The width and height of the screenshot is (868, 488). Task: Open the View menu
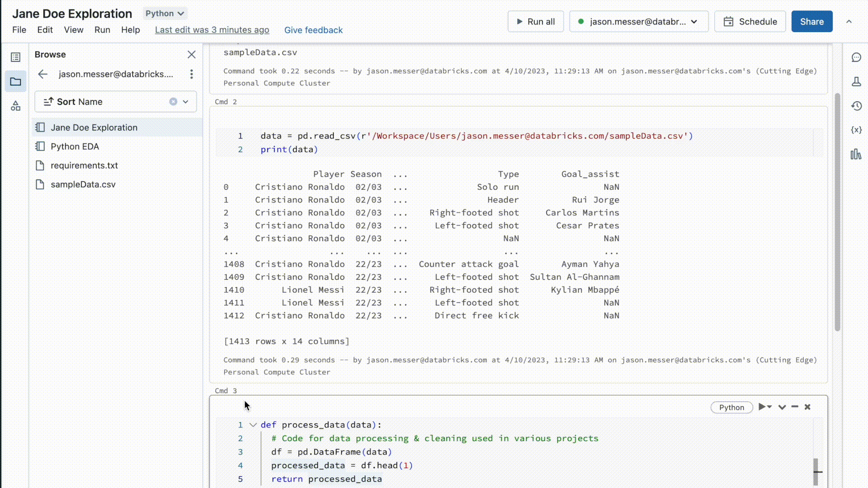coord(73,30)
